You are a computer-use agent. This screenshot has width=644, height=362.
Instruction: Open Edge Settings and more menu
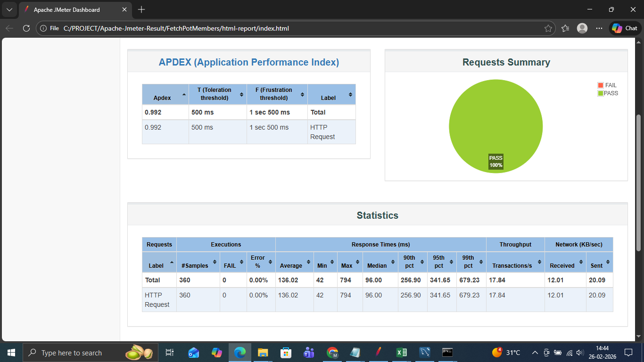599,28
